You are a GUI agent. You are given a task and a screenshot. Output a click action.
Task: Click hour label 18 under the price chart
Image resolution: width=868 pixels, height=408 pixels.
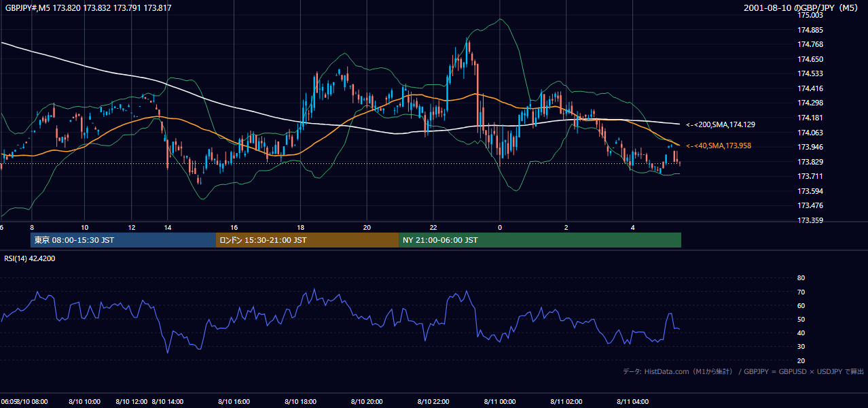(300, 226)
